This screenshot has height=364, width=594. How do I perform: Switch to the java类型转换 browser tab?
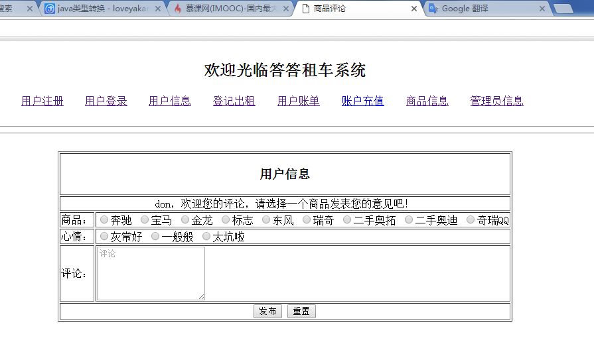pos(102,9)
